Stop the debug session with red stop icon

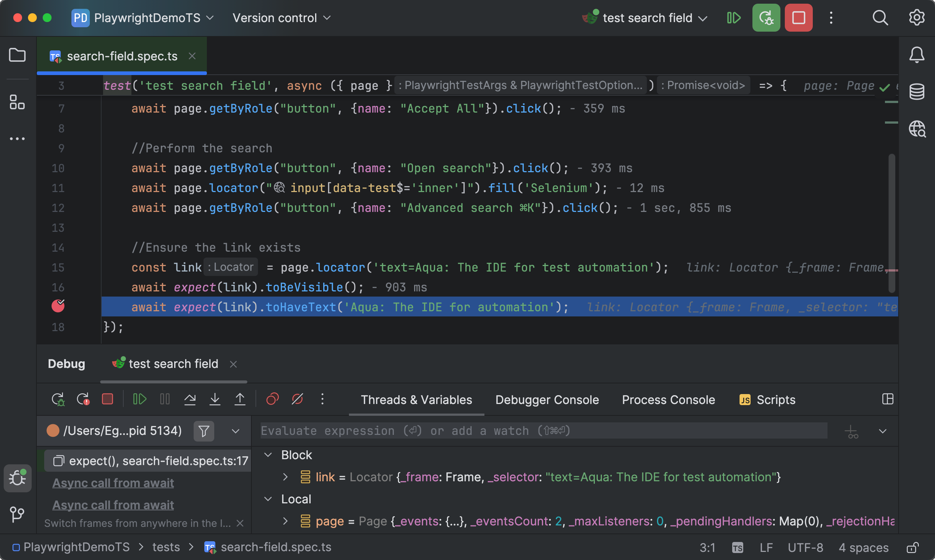point(107,399)
